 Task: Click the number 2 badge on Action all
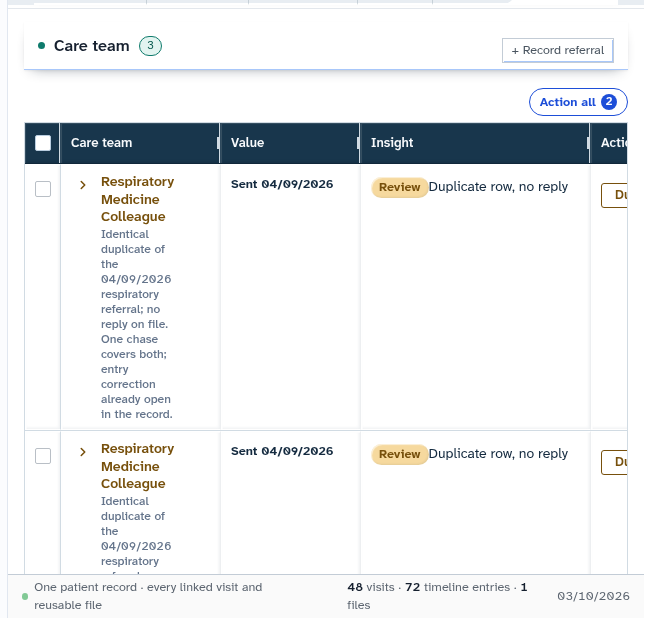609,102
